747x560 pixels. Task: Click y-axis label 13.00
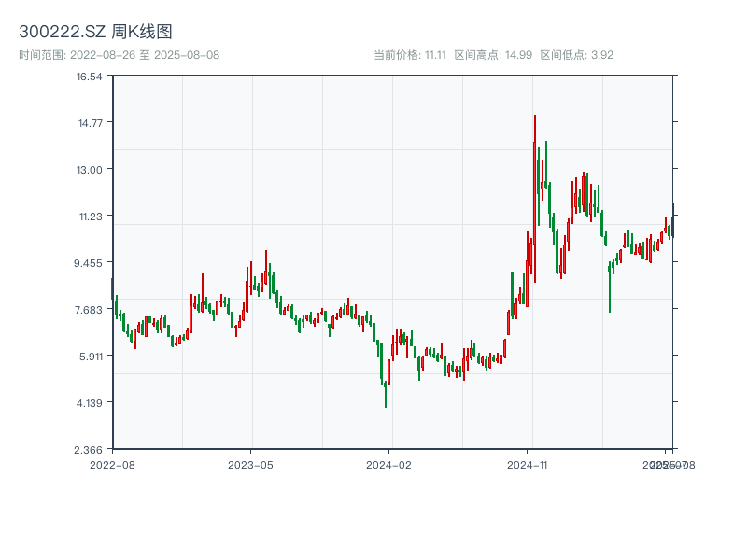point(90,170)
